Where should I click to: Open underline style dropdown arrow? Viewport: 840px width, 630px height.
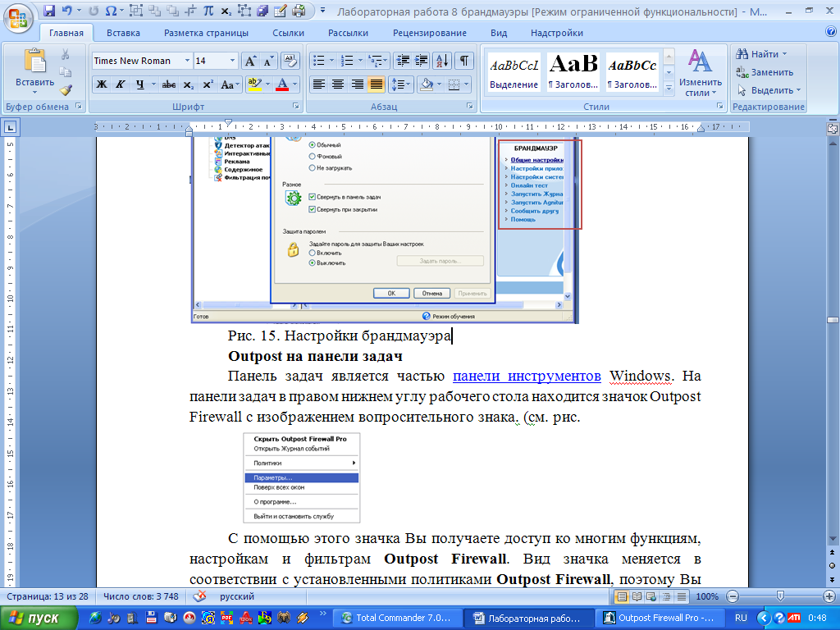click(x=153, y=84)
